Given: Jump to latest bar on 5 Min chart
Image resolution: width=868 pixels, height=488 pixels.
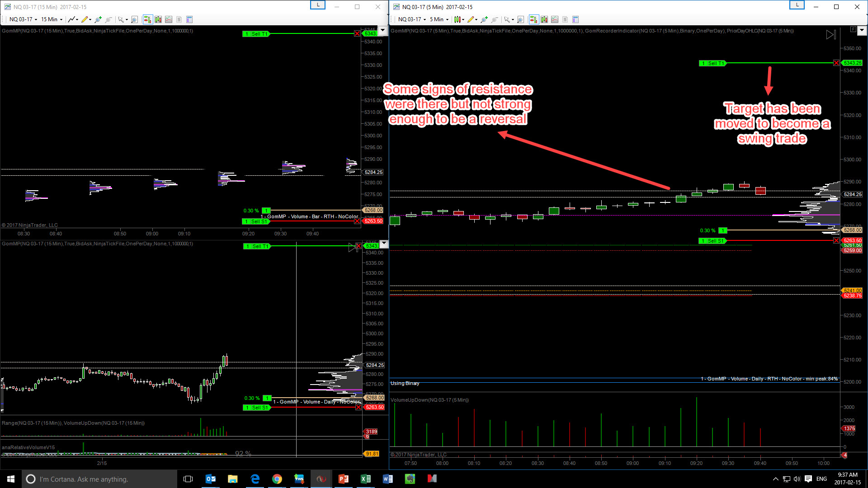Looking at the screenshot, I should (831, 35).
